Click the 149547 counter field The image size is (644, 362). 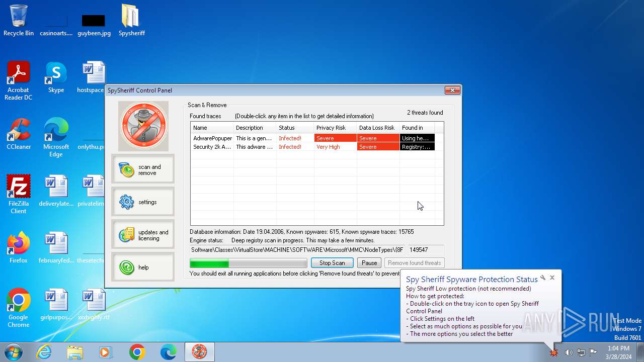tap(426, 249)
